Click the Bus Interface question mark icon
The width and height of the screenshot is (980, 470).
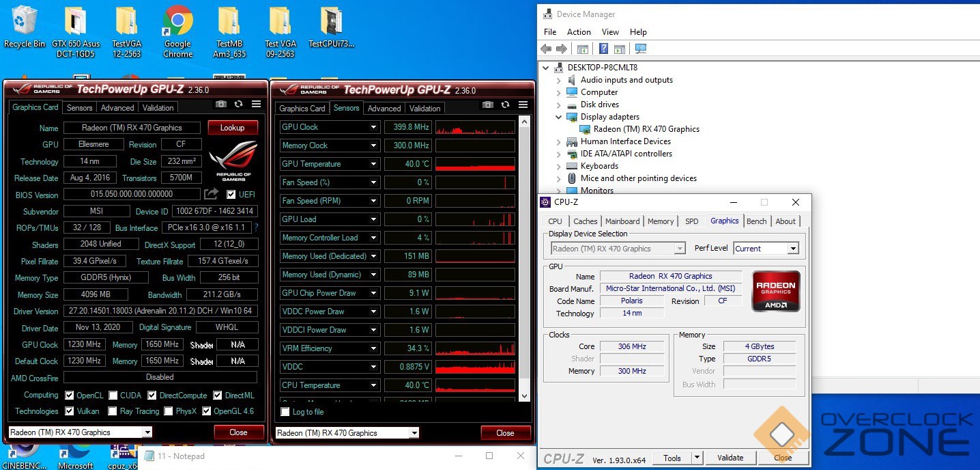pos(256,228)
